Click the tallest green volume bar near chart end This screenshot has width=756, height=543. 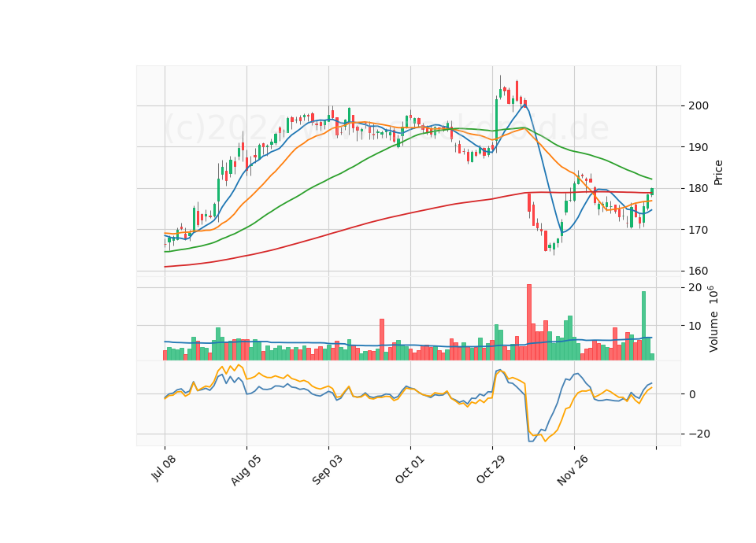(x=643, y=326)
